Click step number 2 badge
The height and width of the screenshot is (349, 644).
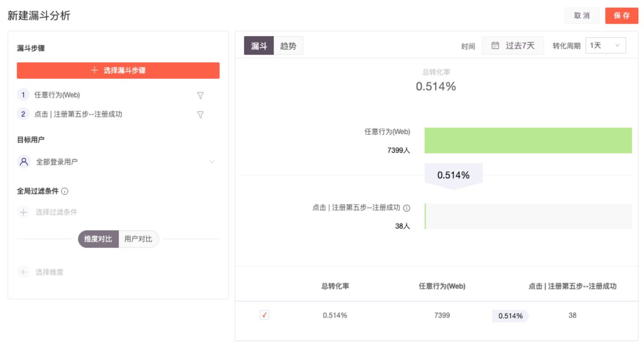pyautogui.click(x=23, y=114)
